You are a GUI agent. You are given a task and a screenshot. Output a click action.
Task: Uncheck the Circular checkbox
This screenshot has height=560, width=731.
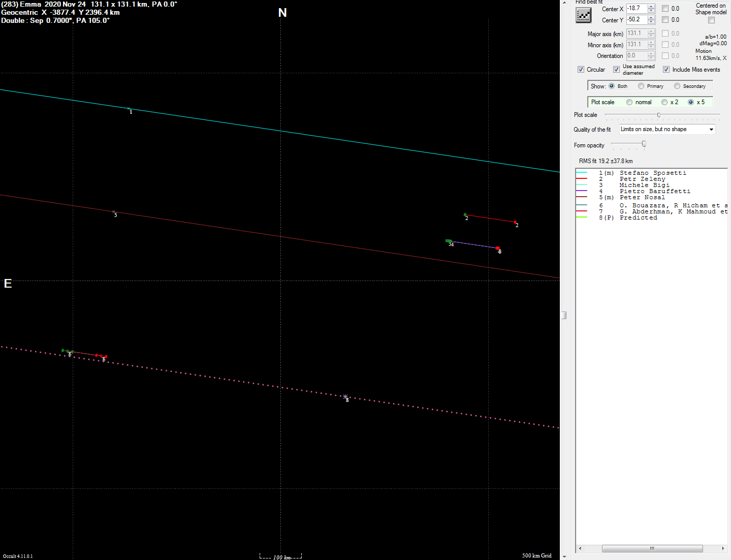[x=581, y=70]
